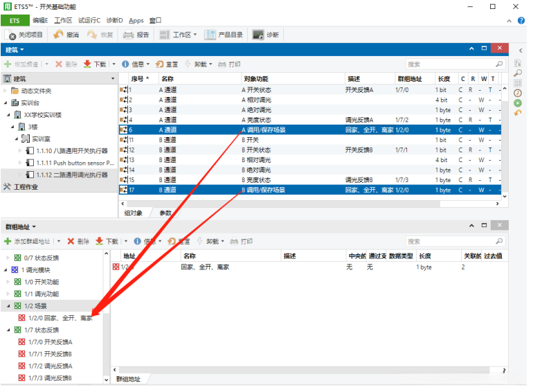Expand the 1/1 调光功能 group node
Viewport: 533px width, 392px height.
[8, 294]
